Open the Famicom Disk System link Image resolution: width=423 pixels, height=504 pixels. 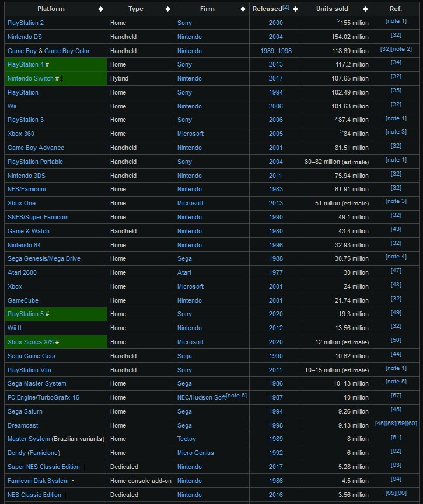[x=38, y=481]
